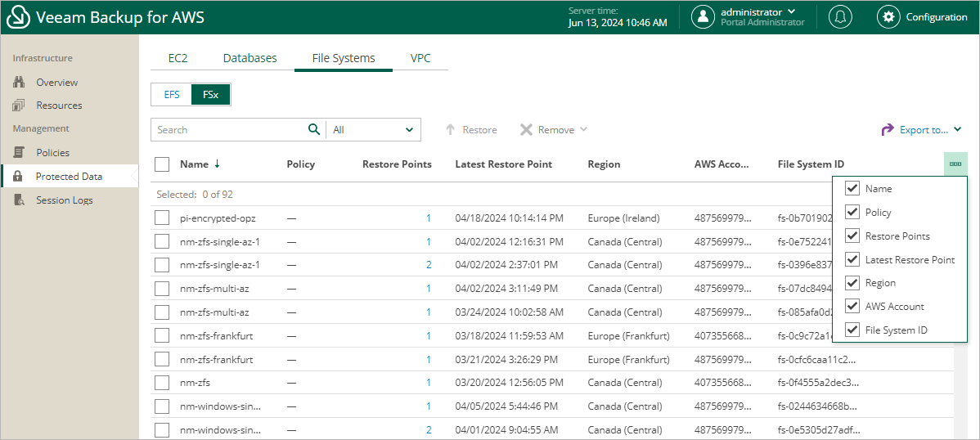Toggle the AWS Account column checkbox
The image size is (980, 440).
852,307
